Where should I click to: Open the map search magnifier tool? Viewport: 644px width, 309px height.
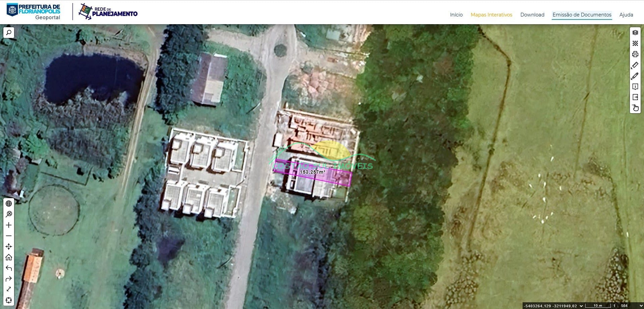[9, 33]
